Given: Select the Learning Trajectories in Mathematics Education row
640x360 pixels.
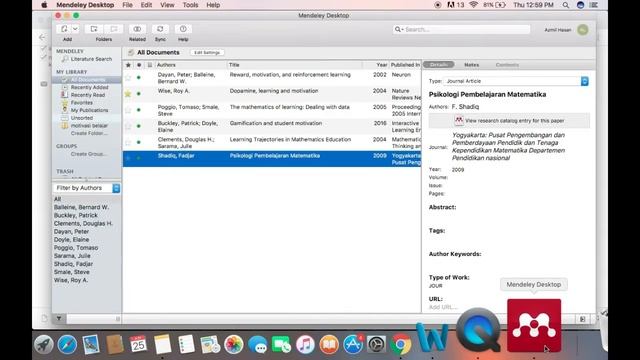Looking at the screenshot, I should coord(272,142).
